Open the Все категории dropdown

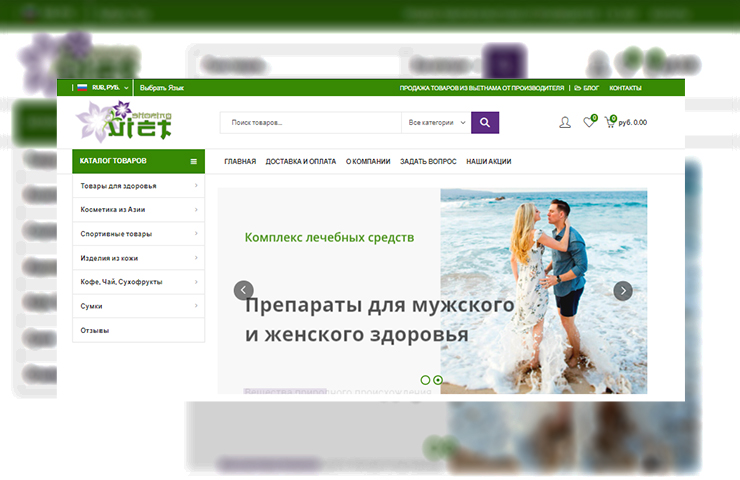click(x=437, y=123)
